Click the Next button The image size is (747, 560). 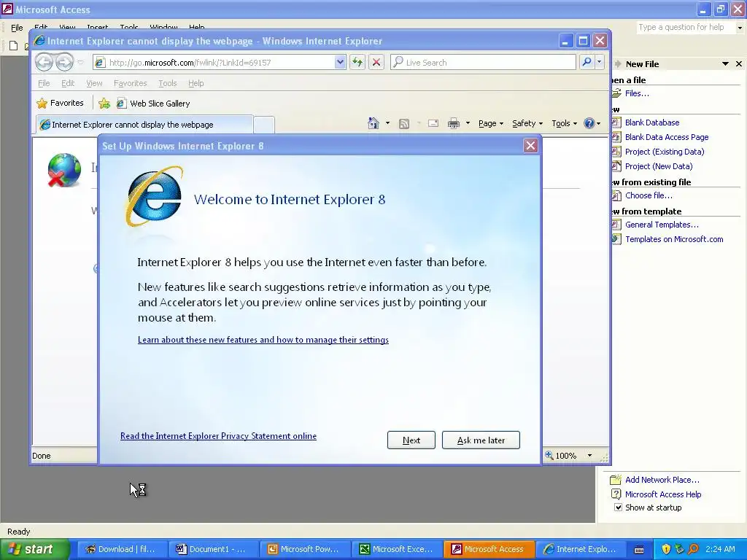click(x=411, y=440)
